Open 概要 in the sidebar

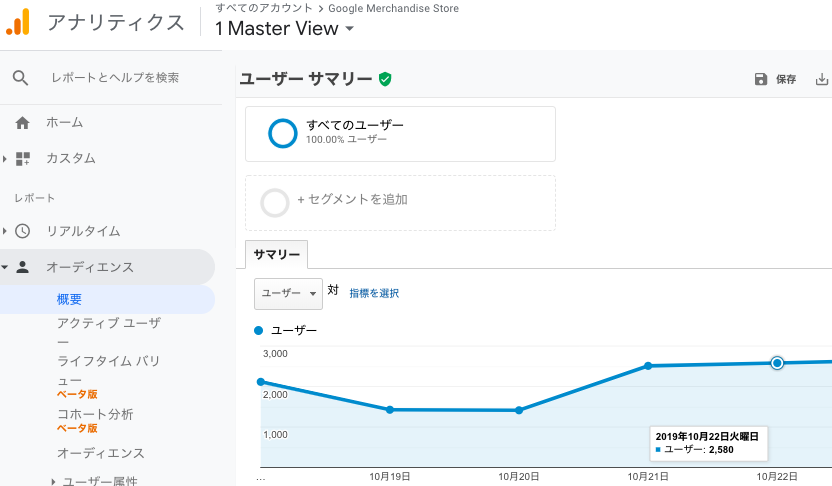pyautogui.click(x=70, y=299)
